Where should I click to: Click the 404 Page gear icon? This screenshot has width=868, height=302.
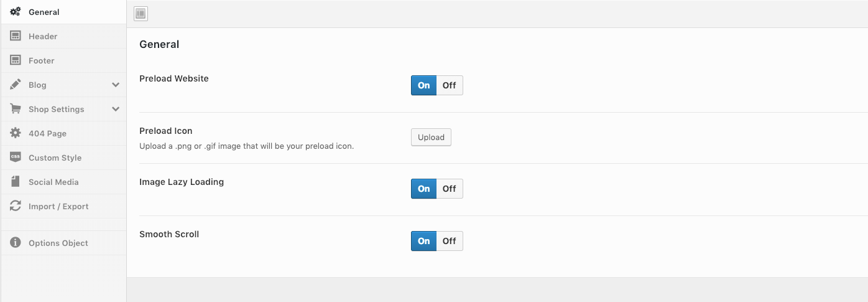(x=16, y=133)
